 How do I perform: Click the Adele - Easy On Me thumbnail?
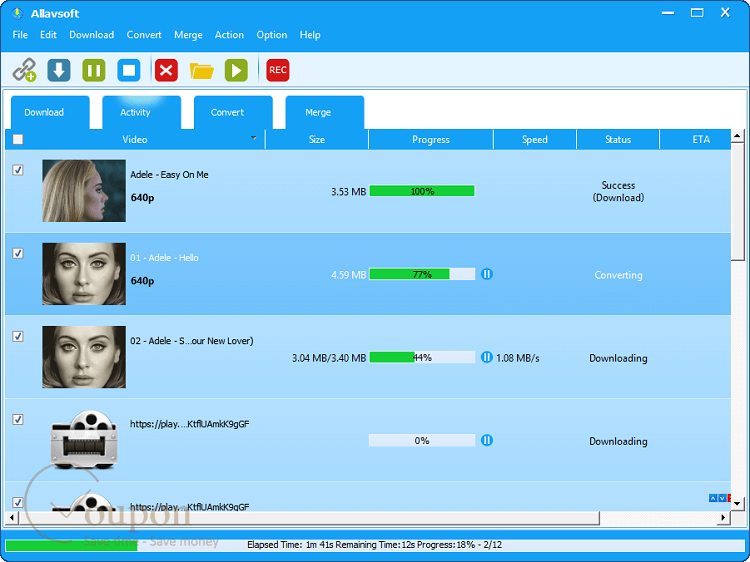pos(84,191)
